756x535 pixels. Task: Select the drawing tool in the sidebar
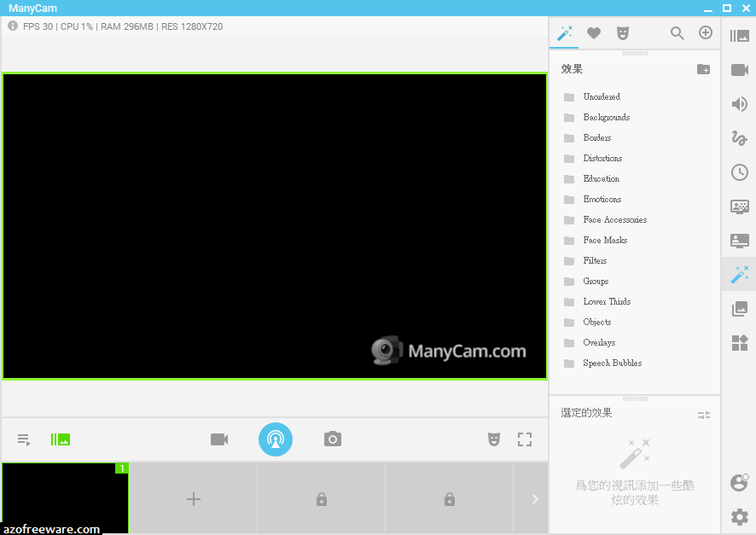coord(739,137)
